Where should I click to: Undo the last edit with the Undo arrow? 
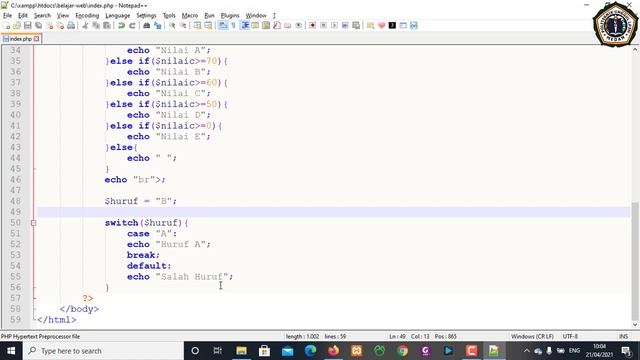pos(121,25)
